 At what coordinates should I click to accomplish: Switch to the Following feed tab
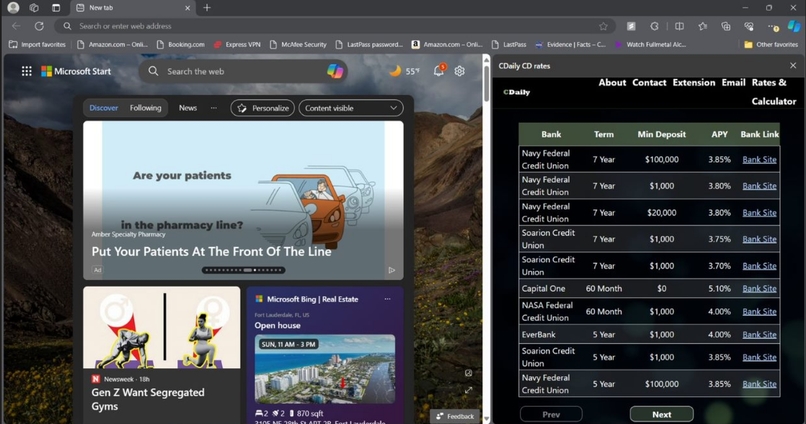145,108
